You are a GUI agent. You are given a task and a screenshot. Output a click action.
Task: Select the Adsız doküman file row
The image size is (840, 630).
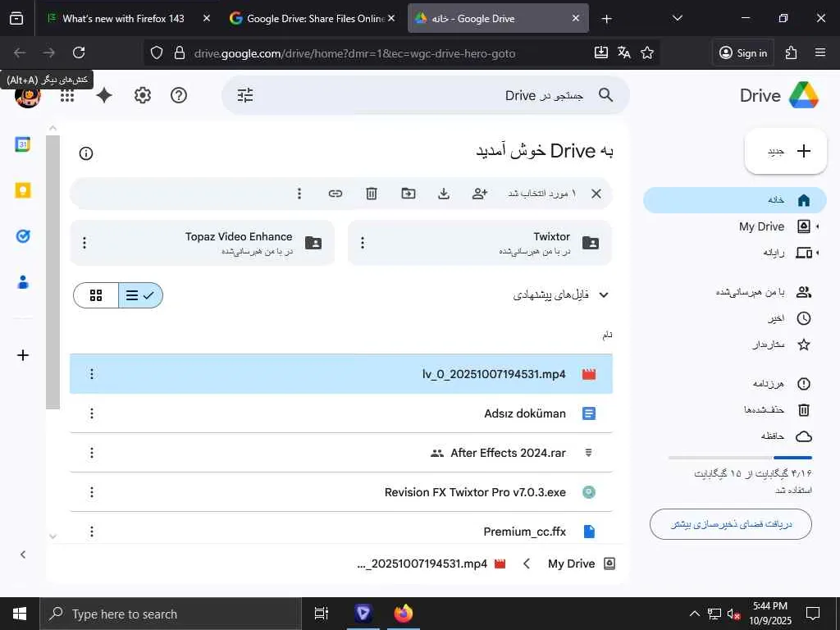pos(341,413)
